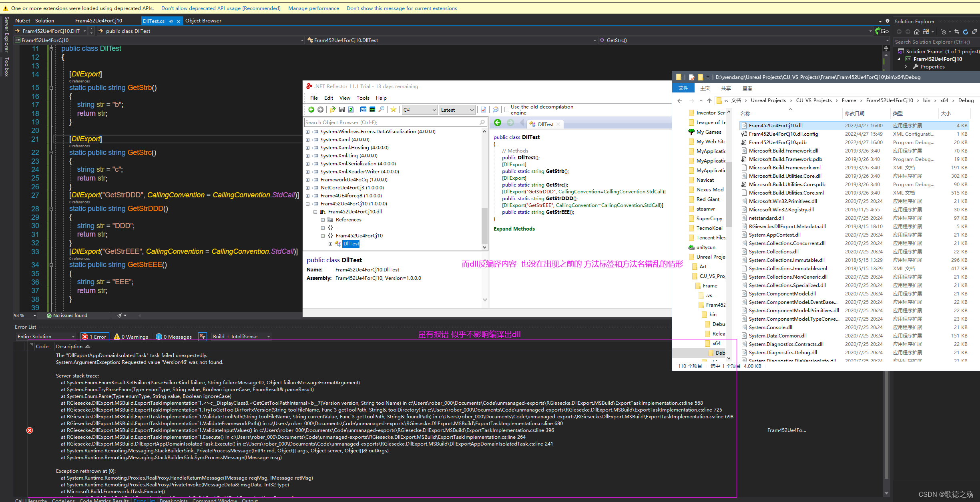
Task: Collapse the GetStrb method in code editor
Action: tap(51, 88)
